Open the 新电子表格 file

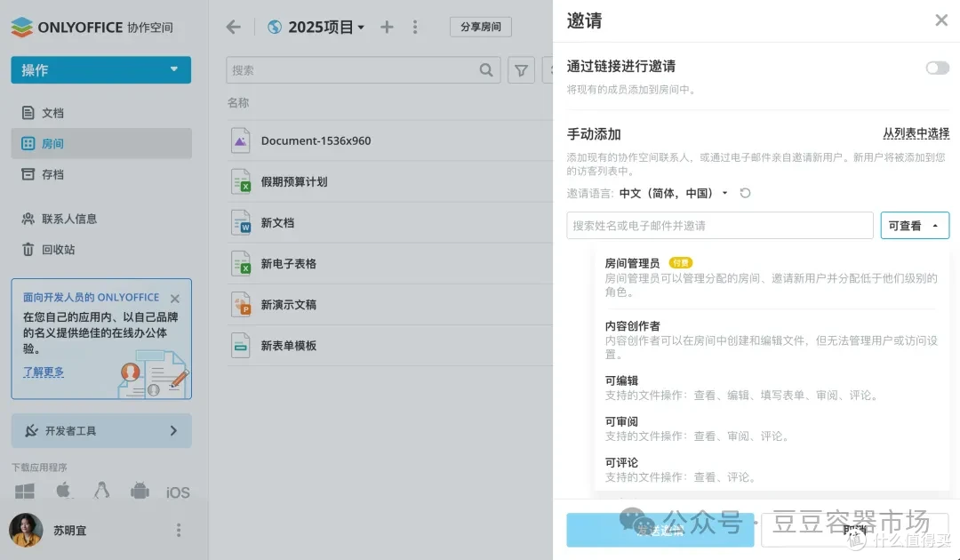pos(288,264)
